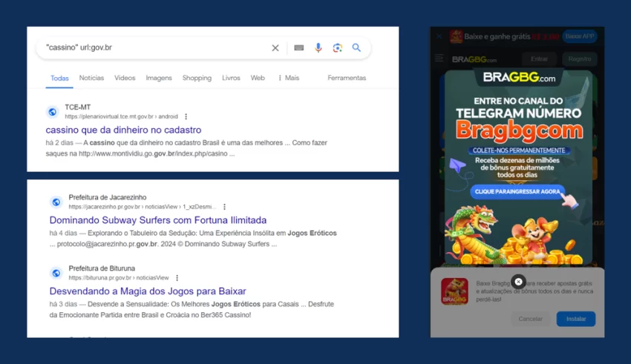631x364 pixels.
Task: Switch to the Vídeos tab
Action: pos(125,78)
